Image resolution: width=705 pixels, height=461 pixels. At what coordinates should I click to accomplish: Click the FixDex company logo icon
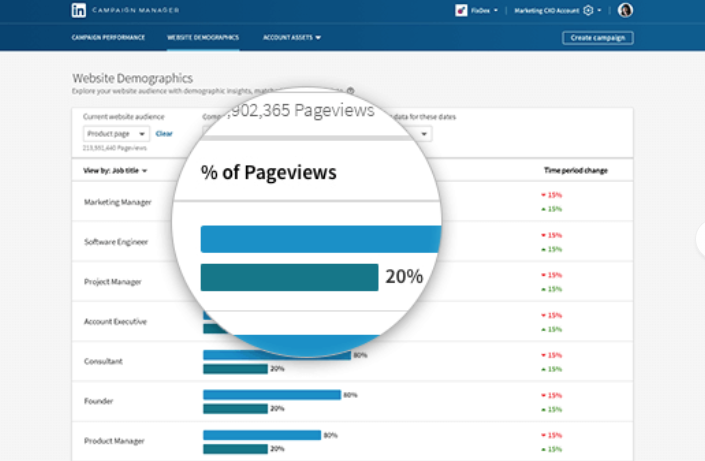(x=460, y=11)
